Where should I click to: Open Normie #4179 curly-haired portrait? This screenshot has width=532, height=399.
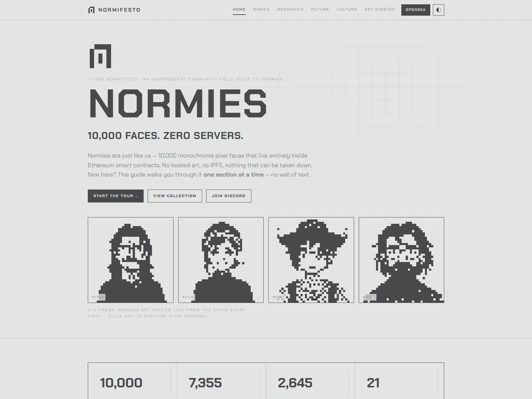coord(221,260)
